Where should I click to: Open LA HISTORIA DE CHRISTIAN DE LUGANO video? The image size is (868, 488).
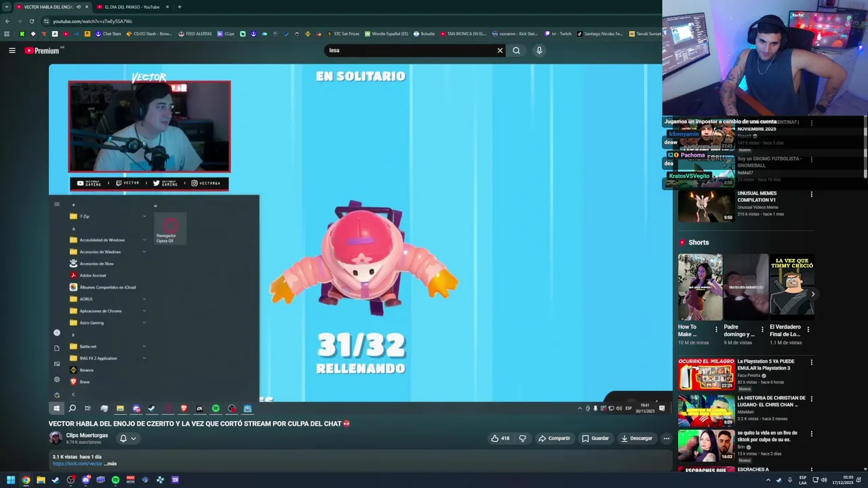pos(706,411)
